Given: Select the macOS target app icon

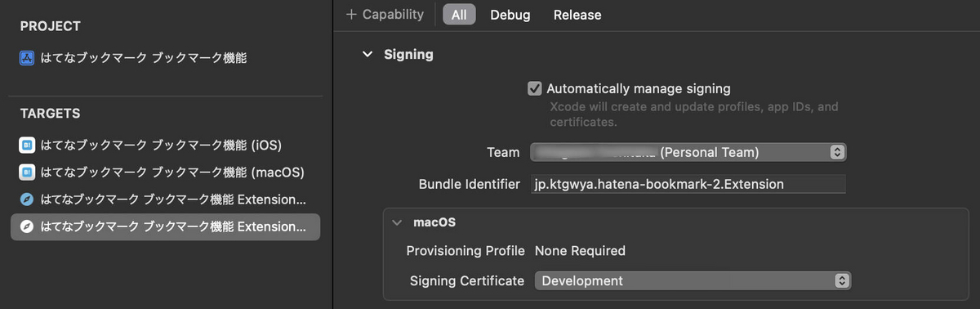Looking at the screenshot, I should coord(26,172).
